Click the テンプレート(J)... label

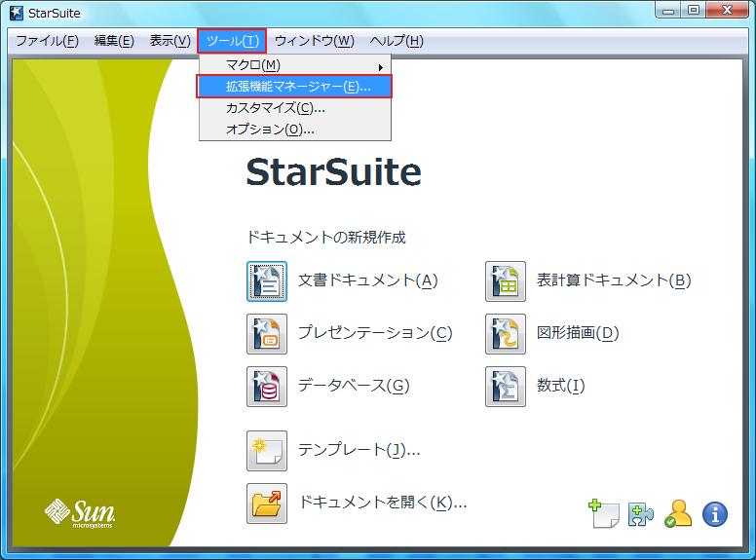(359, 450)
